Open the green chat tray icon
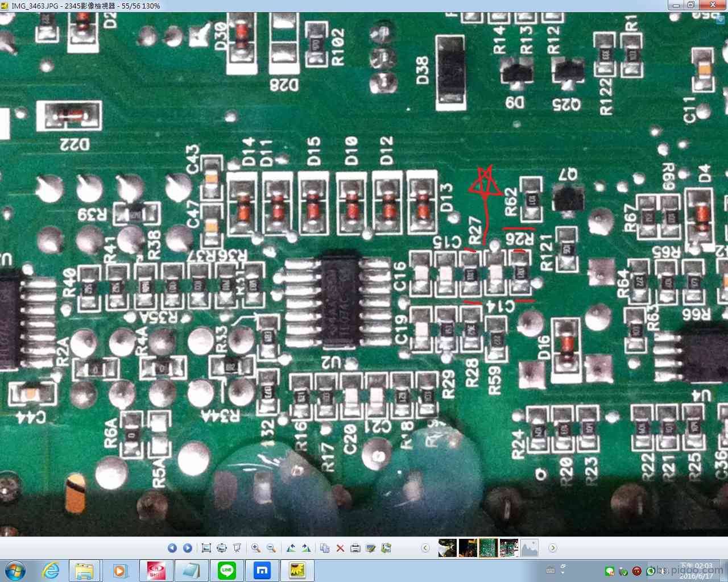Image resolution: width=728 pixels, height=582 pixels. (610, 571)
